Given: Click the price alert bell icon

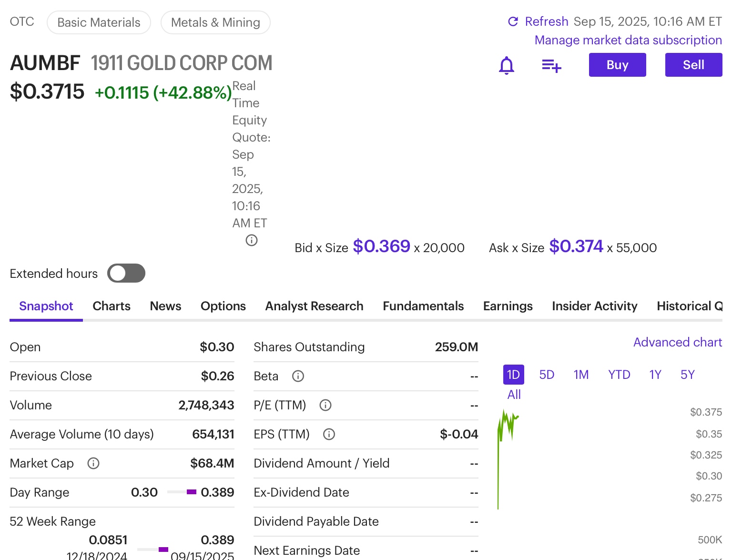Looking at the screenshot, I should [x=507, y=65].
